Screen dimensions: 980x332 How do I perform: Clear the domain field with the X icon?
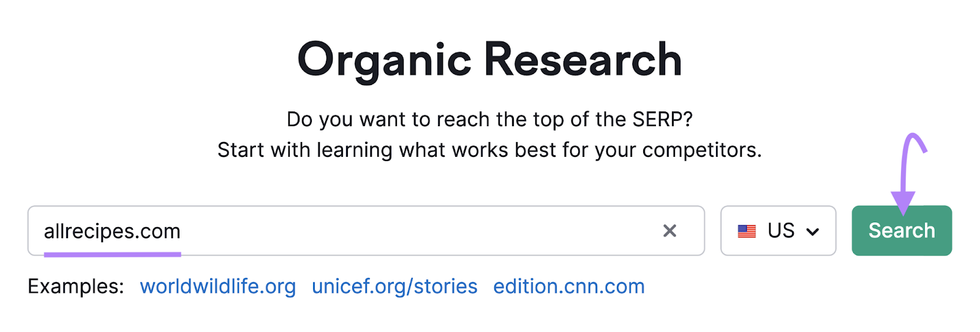coord(669,231)
